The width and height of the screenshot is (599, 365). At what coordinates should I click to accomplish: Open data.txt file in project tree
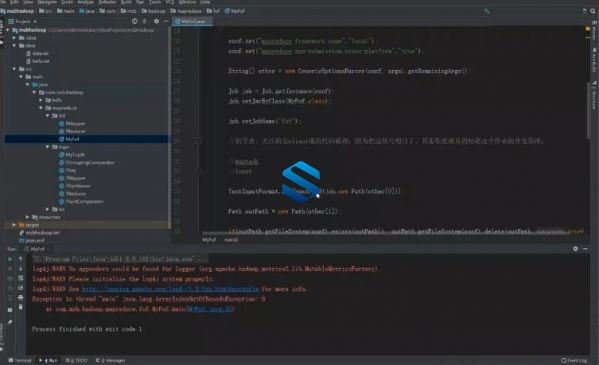pos(37,54)
